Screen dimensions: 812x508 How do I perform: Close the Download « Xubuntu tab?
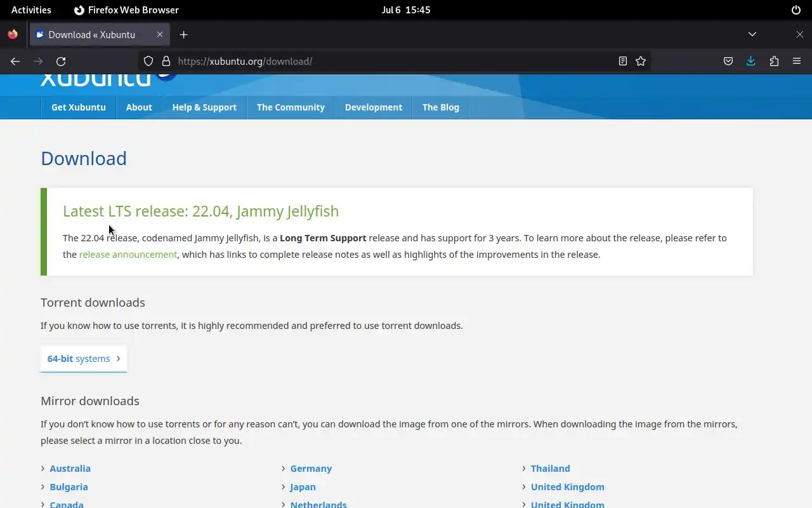click(160, 35)
